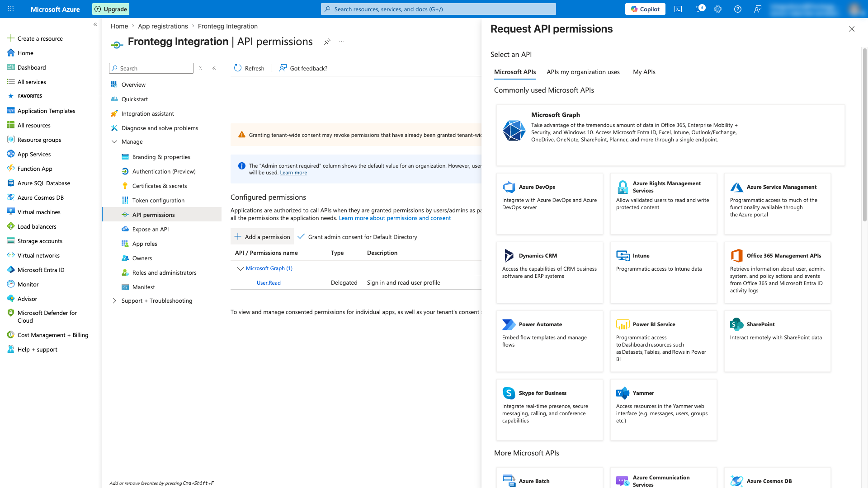The height and width of the screenshot is (488, 868).
Task: Click the Upgrade button
Action: [x=111, y=9]
